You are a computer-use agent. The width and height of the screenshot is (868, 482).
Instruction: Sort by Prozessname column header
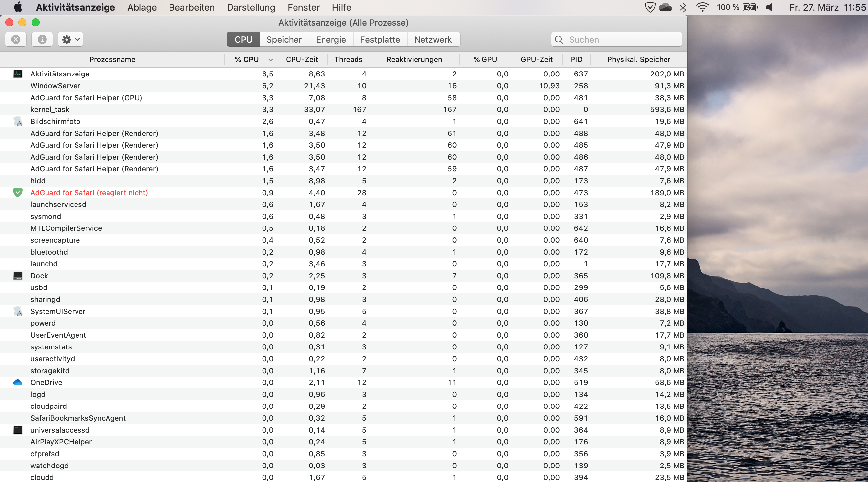pyautogui.click(x=112, y=59)
